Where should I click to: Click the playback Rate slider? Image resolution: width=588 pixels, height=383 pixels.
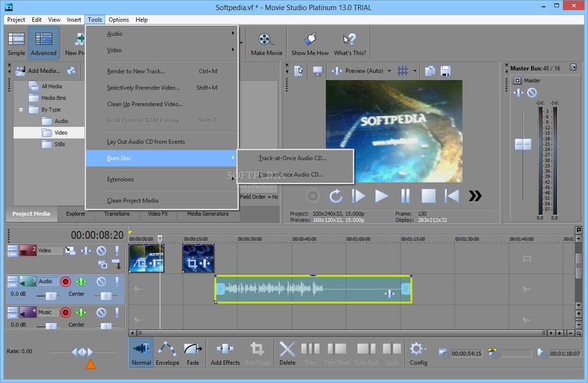pyautogui.click(x=82, y=352)
